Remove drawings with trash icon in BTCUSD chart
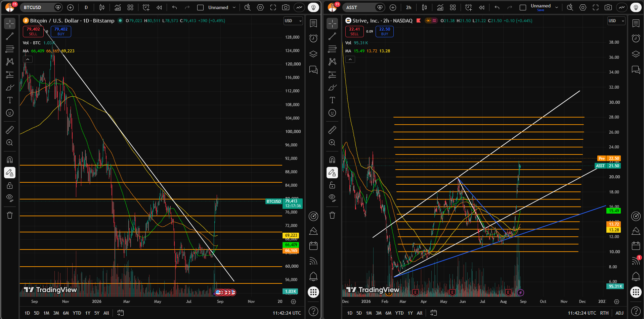This screenshot has width=644, height=319. coord(10,215)
